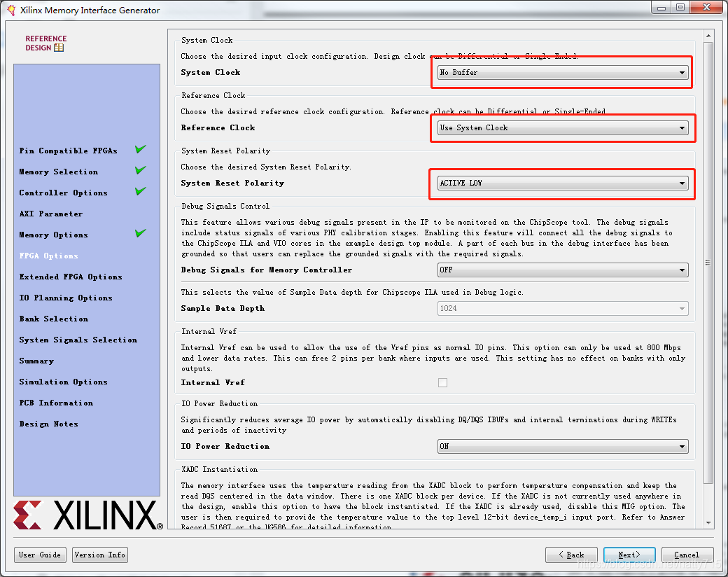Viewport: 728px width, 577px height.
Task: Go to Memory Options step
Action: 53,235
